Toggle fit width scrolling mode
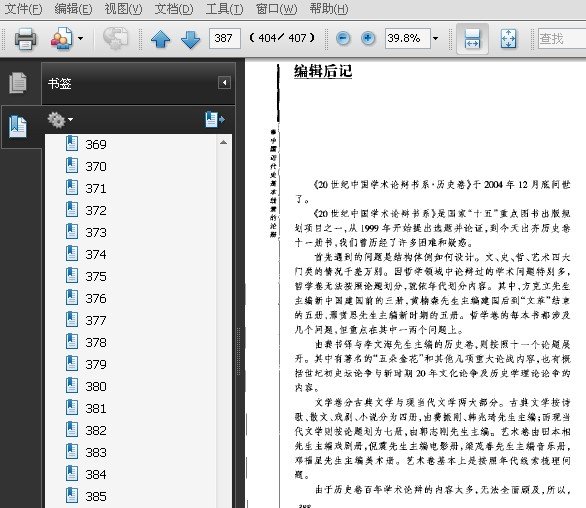Screen dimensions: 586x508 point(472,39)
